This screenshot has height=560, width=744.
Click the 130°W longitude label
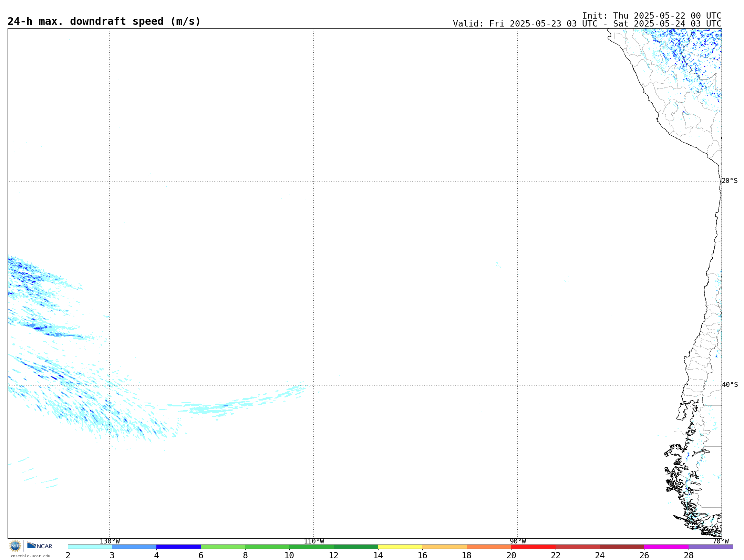(110, 541)
